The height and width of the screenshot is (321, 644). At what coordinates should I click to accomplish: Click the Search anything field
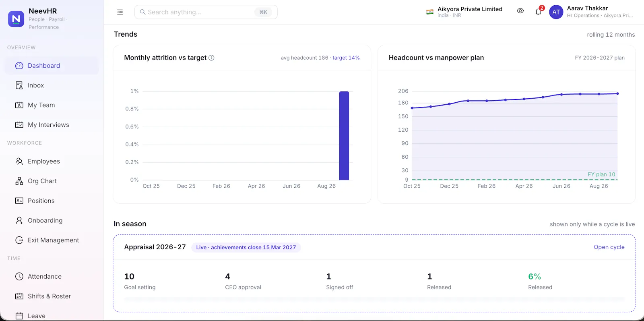coord(206,12)
